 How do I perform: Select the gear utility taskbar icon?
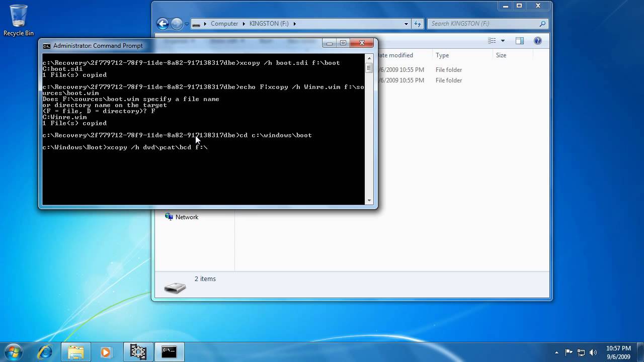[x=138, y=352]
